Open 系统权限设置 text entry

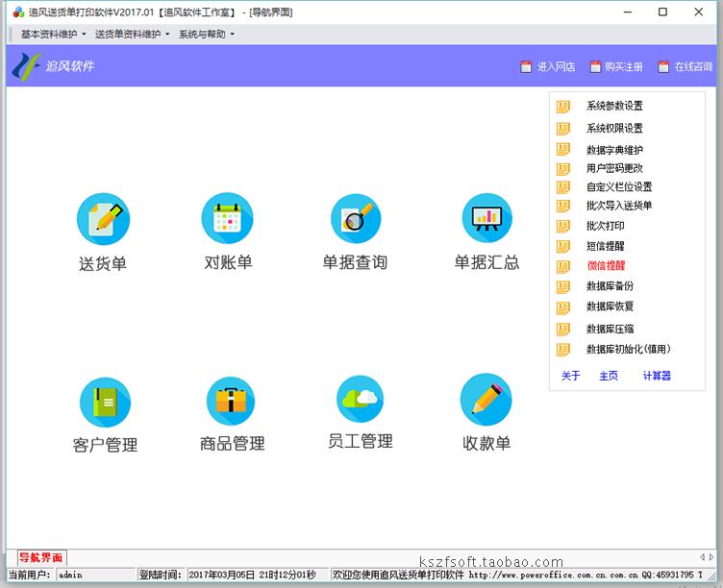pos(614,128)
